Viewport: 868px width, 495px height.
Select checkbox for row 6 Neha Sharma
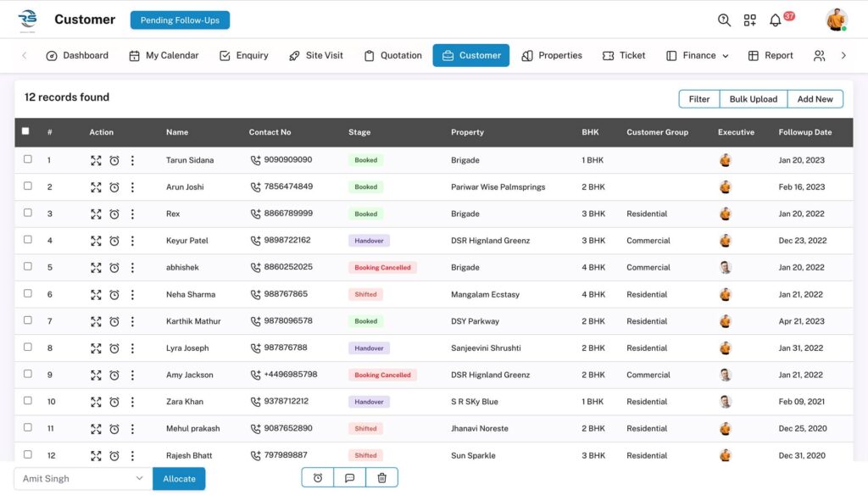coord(28,293)
